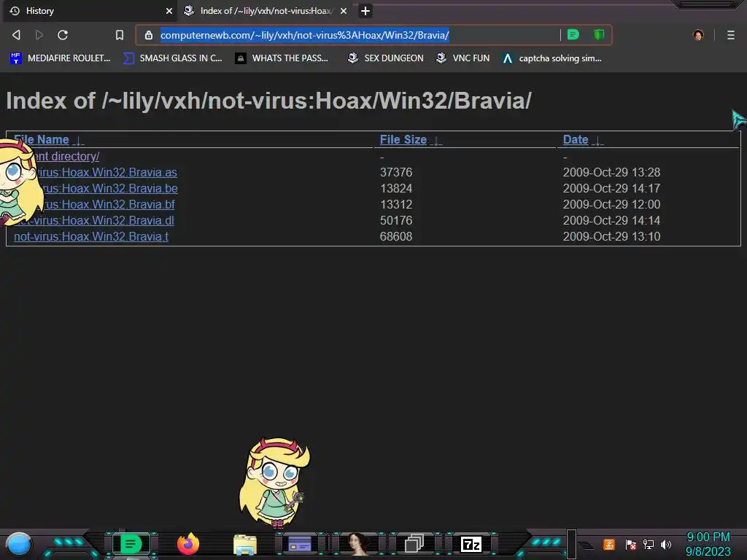Close the Index of /~lily/vxh tab

coord(344,11)
